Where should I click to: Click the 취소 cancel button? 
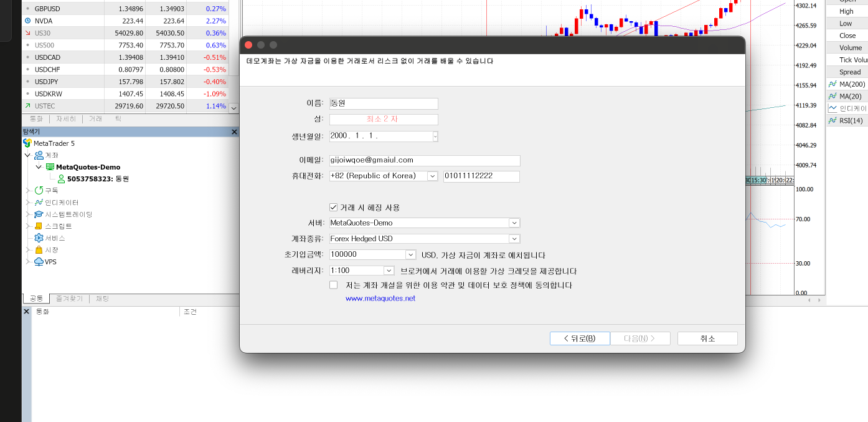(x=707, y=338)
